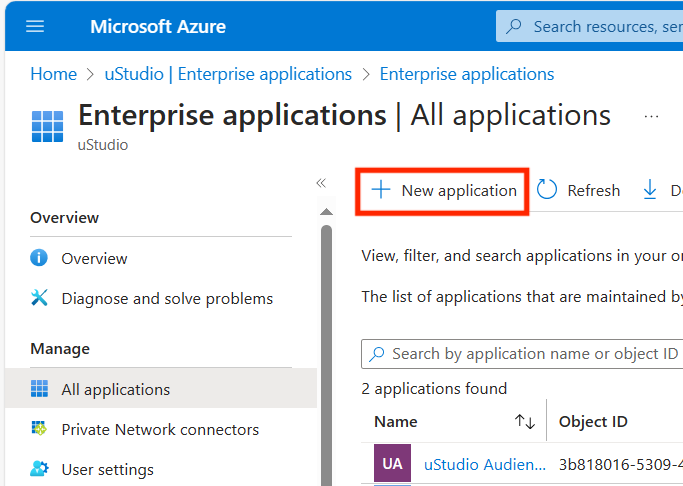
Task: Open Enterprise applications breadcrumb link
Action: coord(467,74)
